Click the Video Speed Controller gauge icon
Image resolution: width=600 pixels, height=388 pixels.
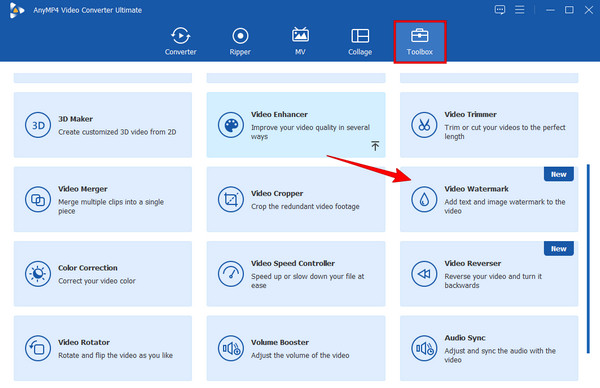tap(231, 274)
